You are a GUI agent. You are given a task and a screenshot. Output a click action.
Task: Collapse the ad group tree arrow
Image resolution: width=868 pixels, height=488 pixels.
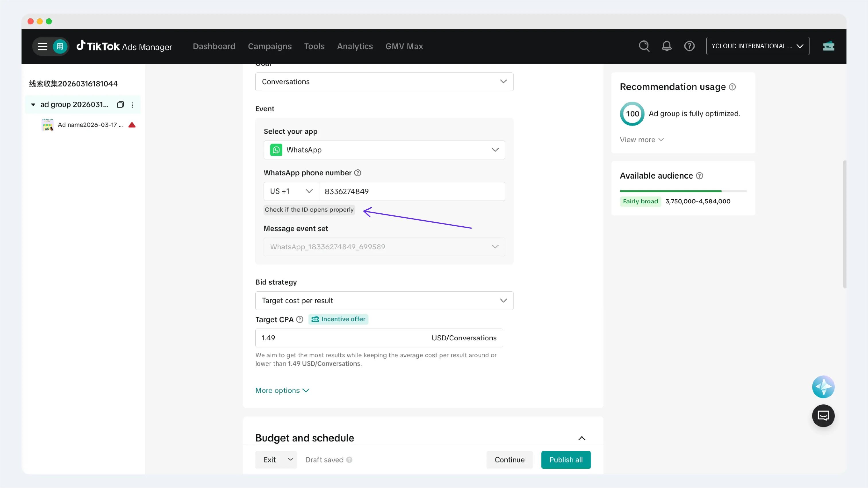pyautogui.click(x=33, y=105)
